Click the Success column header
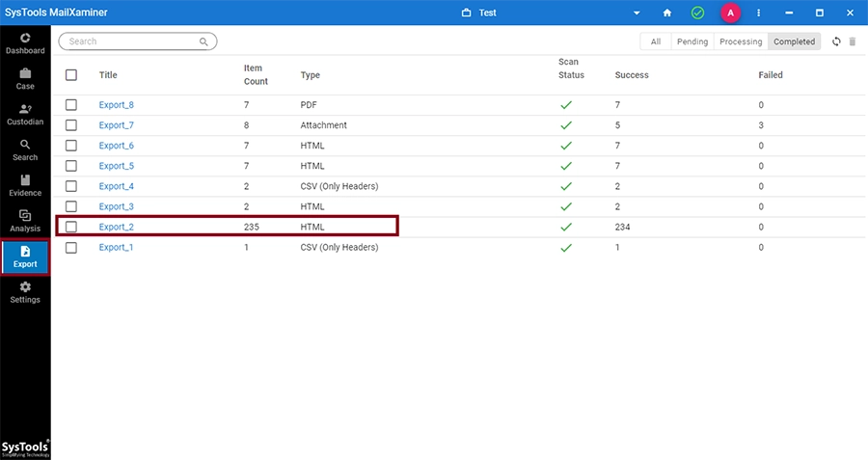Viewport: 868px width, 460px height. pos(632,74)
